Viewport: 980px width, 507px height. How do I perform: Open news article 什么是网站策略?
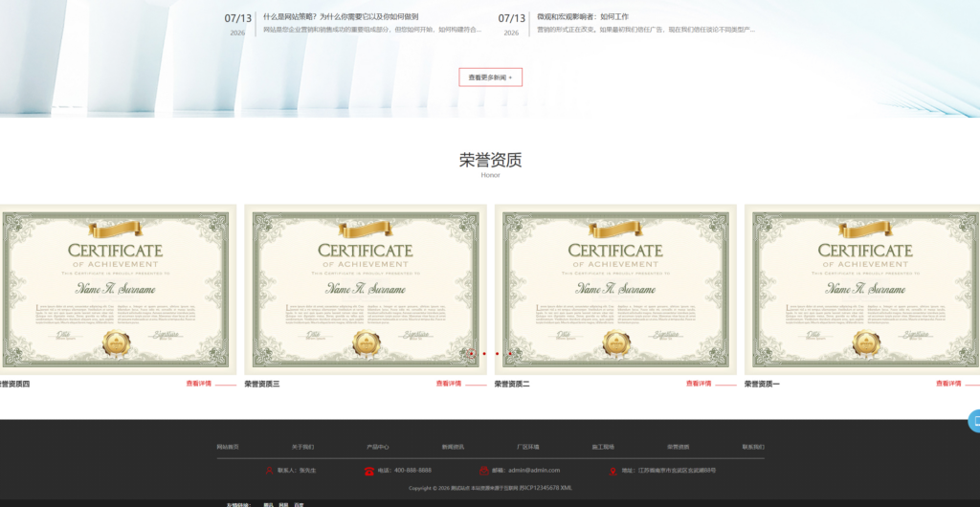(x=341, y=17)
